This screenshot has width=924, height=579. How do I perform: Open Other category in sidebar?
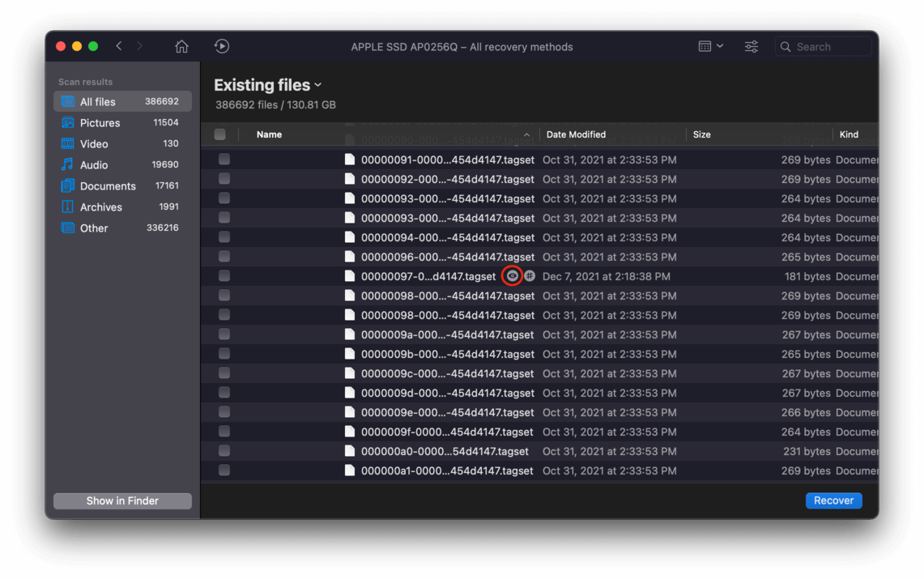[122, 228]
